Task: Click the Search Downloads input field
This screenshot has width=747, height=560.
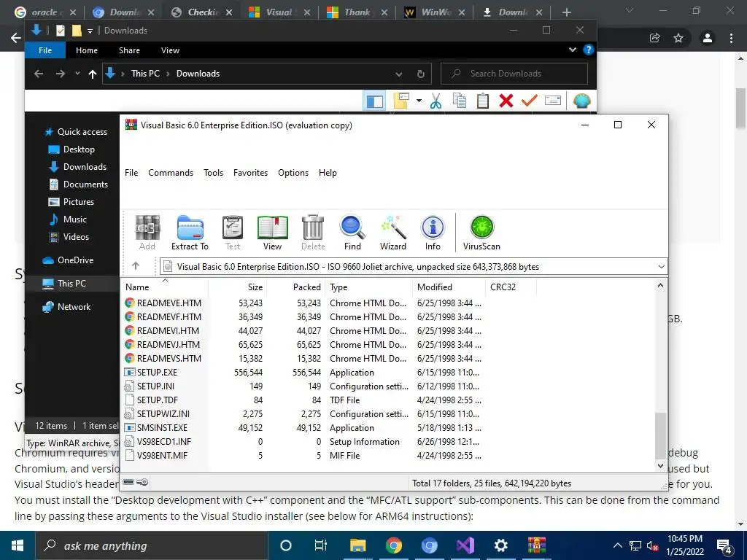Action: 514,74
